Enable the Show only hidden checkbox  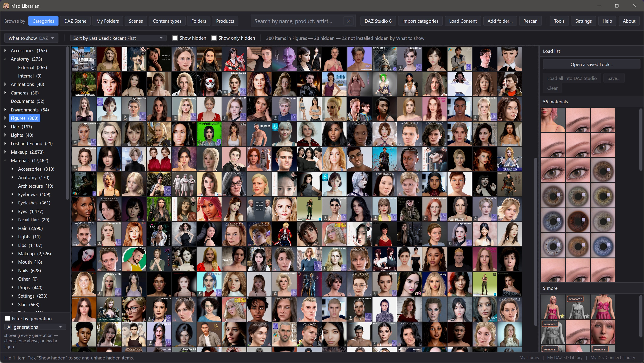(x=214, y=38)
